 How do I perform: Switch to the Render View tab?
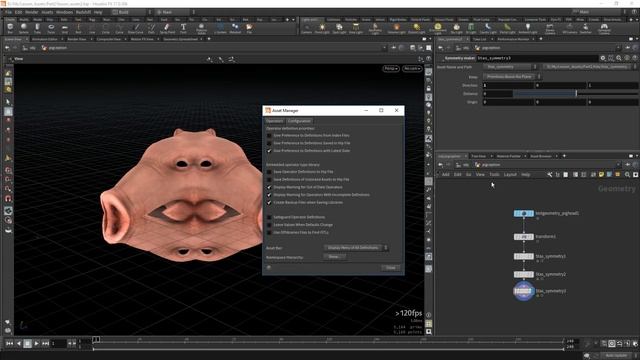(x=77, y=39)
